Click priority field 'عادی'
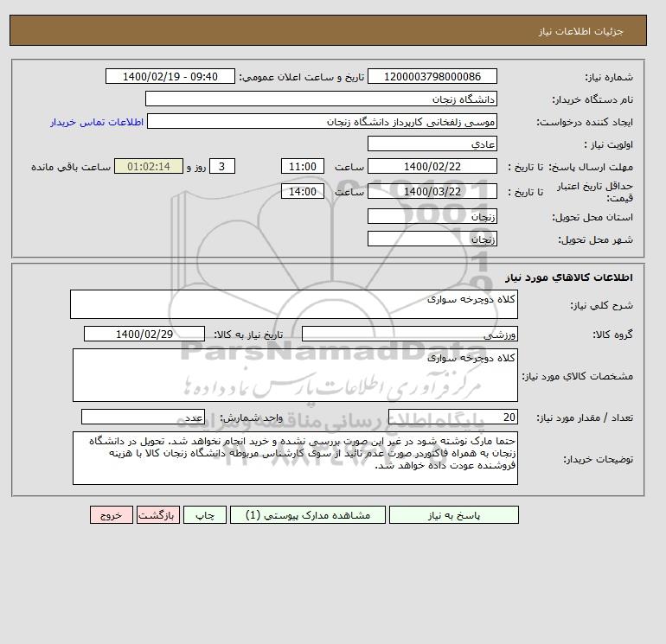 point(432,143)
